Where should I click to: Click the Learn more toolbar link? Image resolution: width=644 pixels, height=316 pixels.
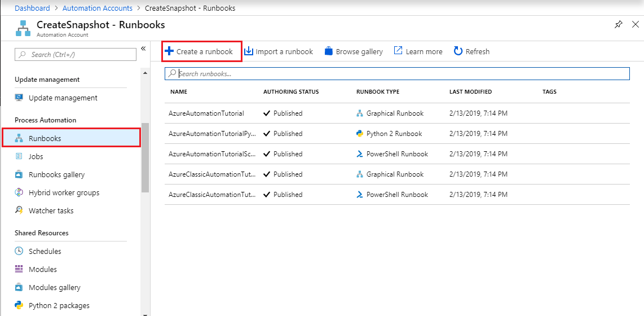418,51
